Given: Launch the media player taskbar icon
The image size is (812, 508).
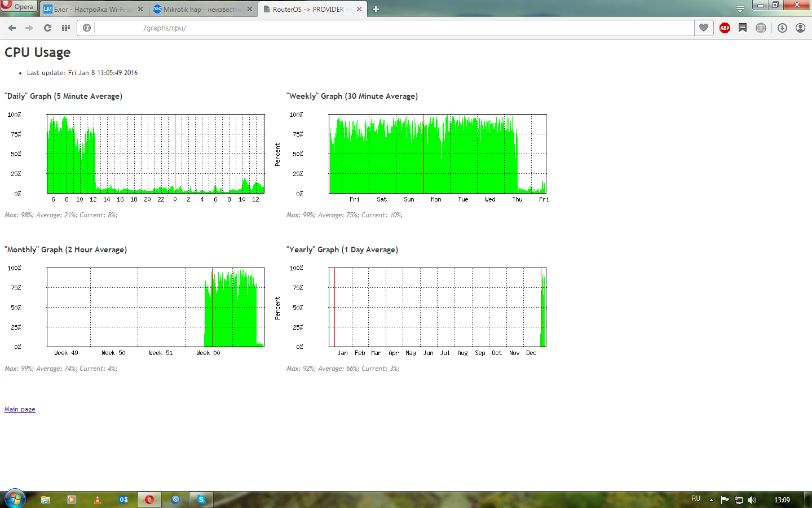Looking at the screenshot, I should click(x=72, y=500).
